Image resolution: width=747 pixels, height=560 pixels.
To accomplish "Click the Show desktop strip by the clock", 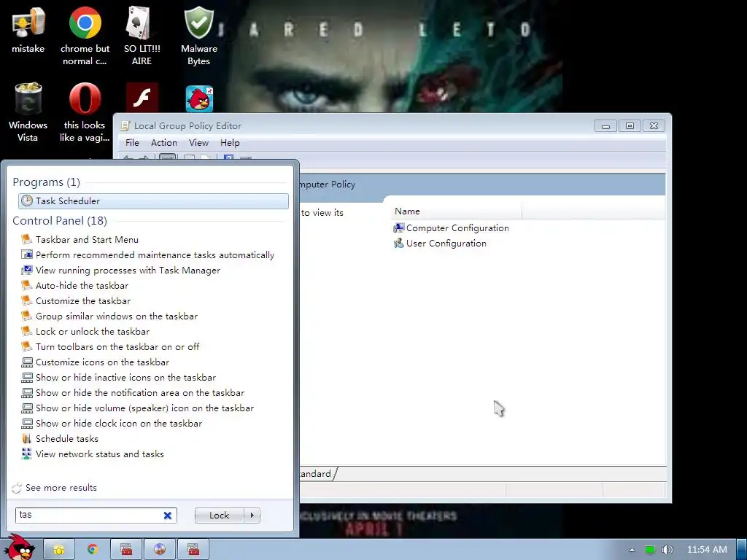I will coord(742,550).
